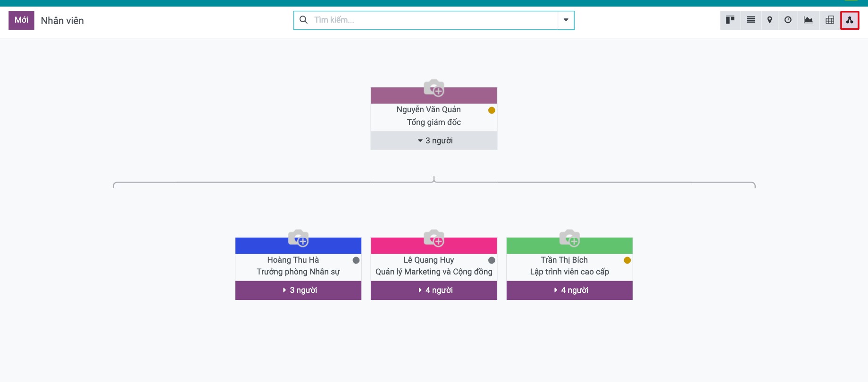868x382 pixels.
Task: Open the Activity clock view
Action: pyautogui.click(x=788, y=20)
